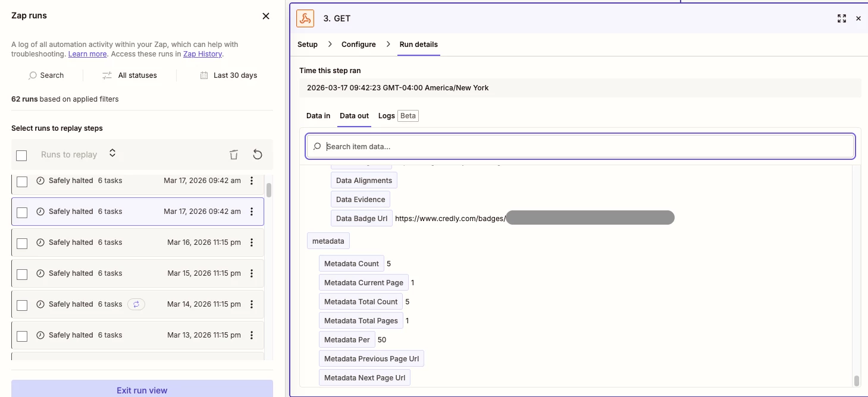Open the Logs Beta tab
The height and width of the screenshot is (397, 868).
pyautogui.click(x=398, y=116)
